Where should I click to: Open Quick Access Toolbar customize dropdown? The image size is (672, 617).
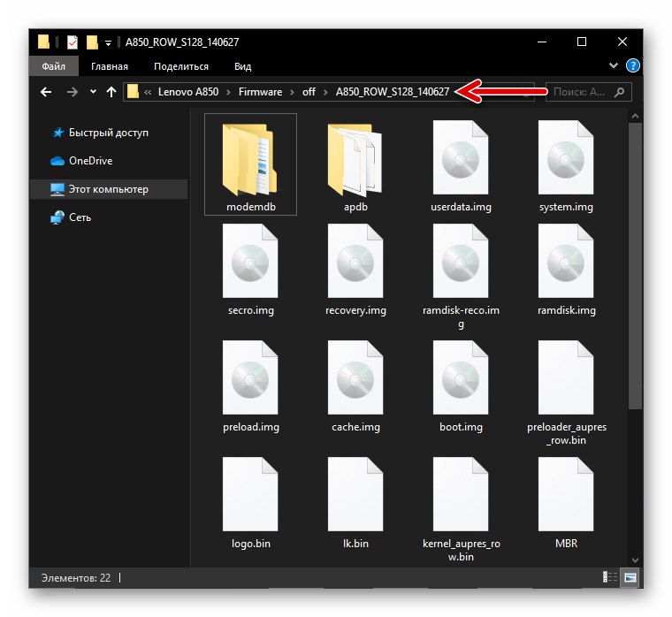[x=109, y=42]
